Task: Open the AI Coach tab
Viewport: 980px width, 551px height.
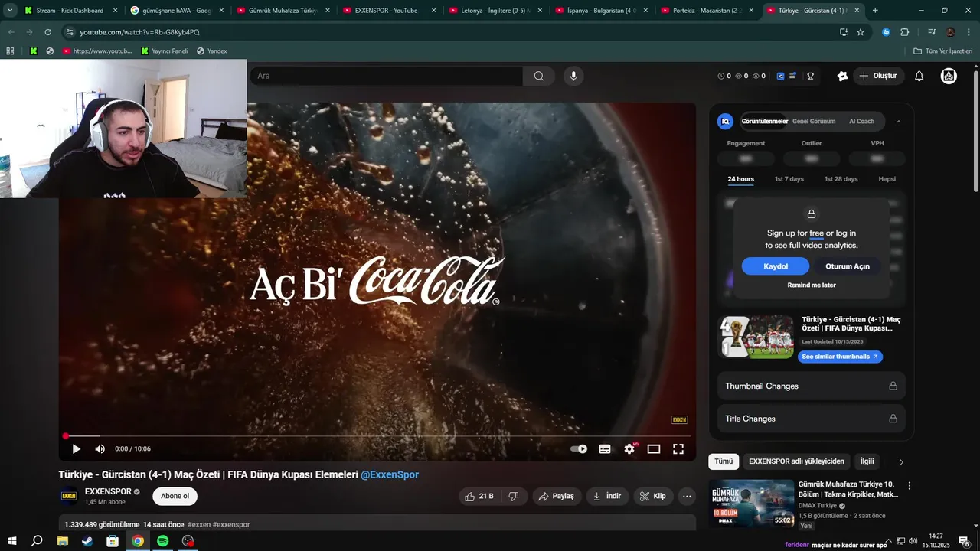Action: (x=861, y=121)
